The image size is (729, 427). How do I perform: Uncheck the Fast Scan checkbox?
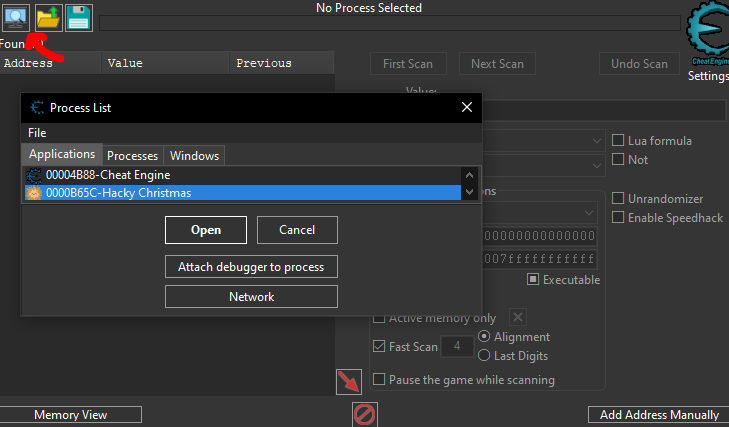(379, 346)
